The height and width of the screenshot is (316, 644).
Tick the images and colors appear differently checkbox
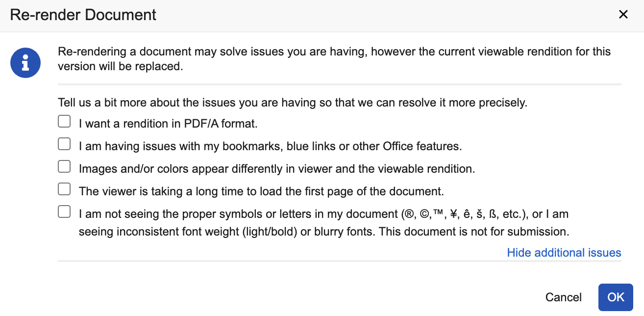click(64, 166)
